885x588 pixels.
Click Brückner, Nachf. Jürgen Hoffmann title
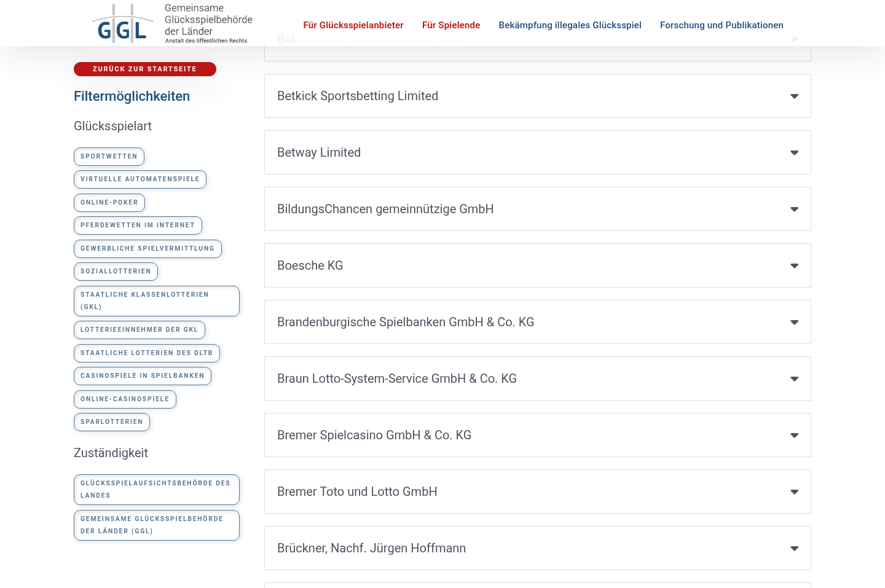coord(371,548)
